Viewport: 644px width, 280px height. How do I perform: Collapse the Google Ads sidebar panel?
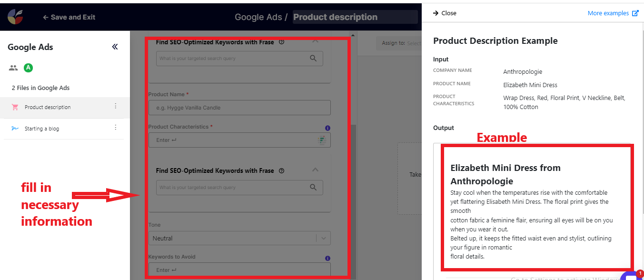[x=115, y=47]
